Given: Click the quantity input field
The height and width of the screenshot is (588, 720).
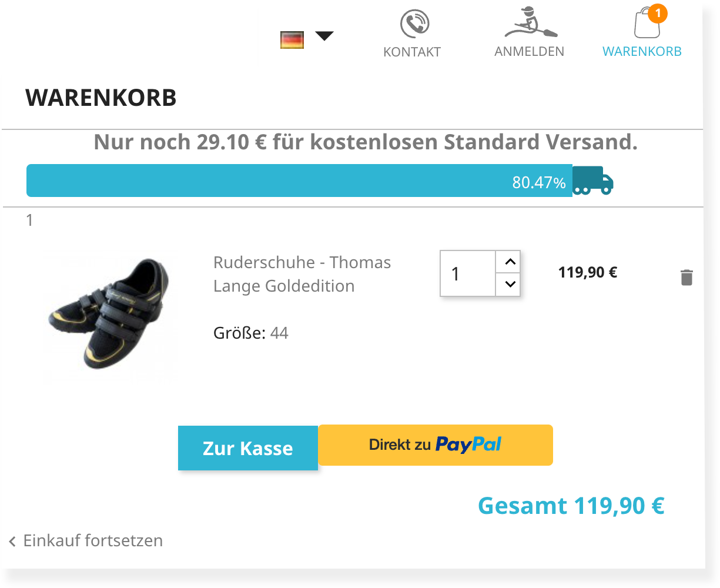Looking at the screenshot, I should (468, 273).
